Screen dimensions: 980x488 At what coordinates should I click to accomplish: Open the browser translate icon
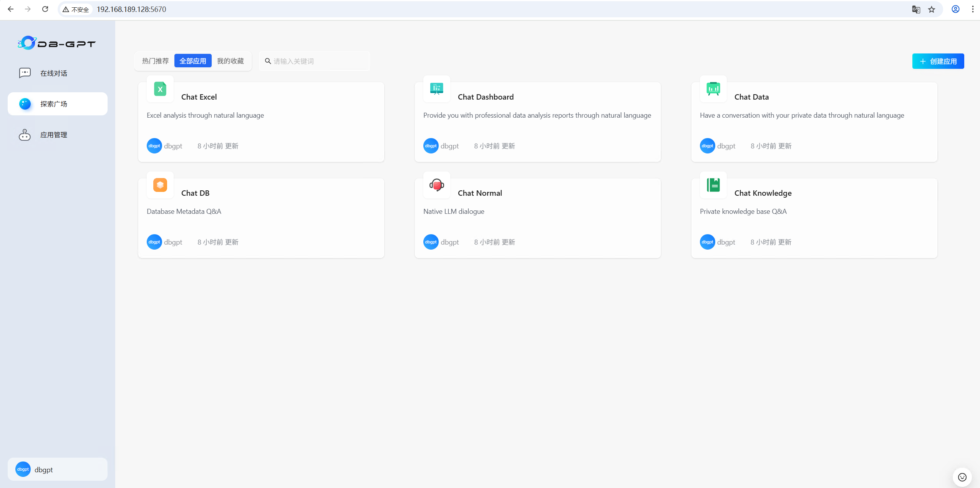(916, 9)
